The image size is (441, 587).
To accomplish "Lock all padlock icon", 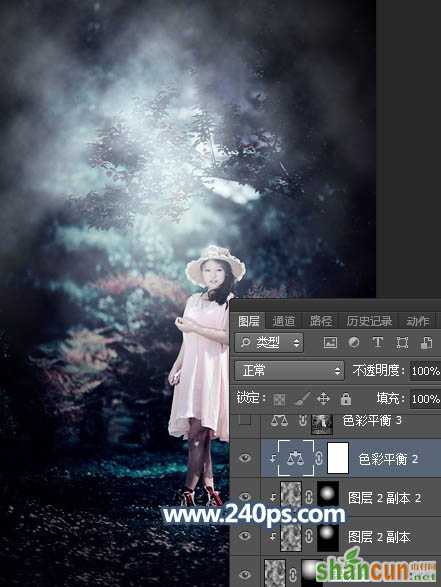I will [x=346, y=399].
